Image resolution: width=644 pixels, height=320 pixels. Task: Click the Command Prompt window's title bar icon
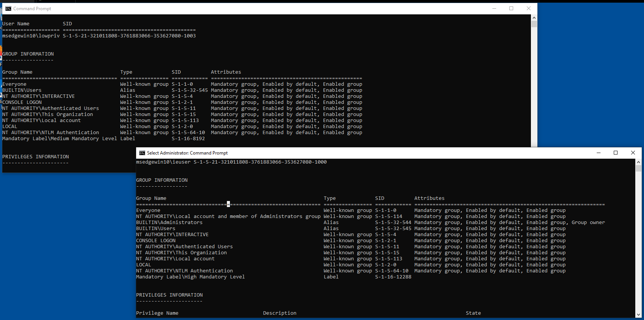tap(8, 9)
